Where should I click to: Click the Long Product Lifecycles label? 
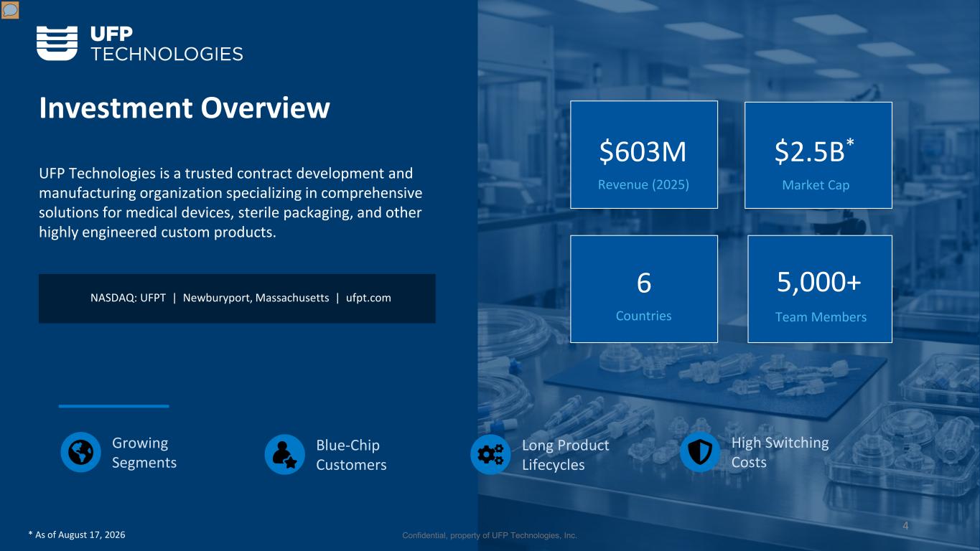[566, 455]
